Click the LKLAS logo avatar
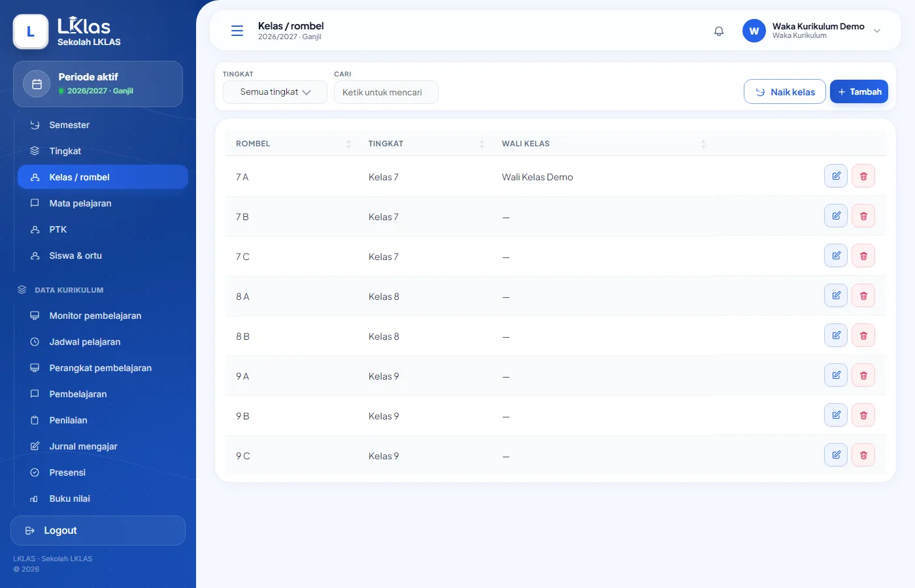 31,31
